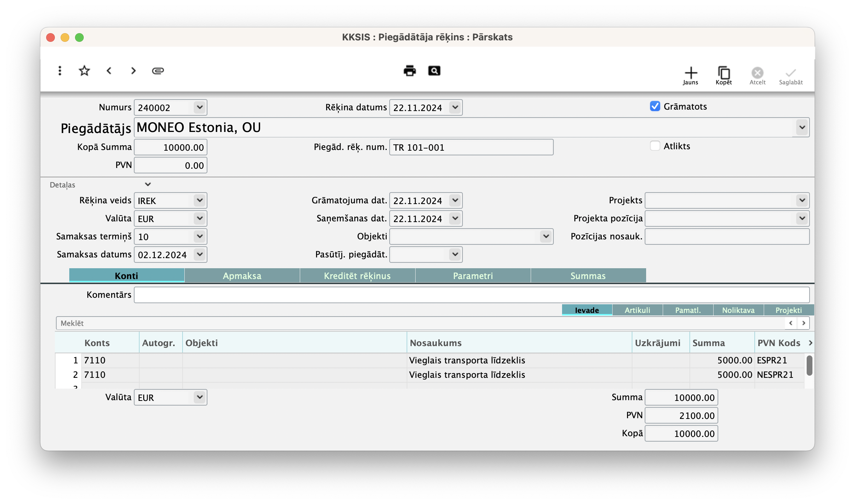The image size is (855, 504).
Task: Select Ievade sub-tab
Action: coord(587,310)
